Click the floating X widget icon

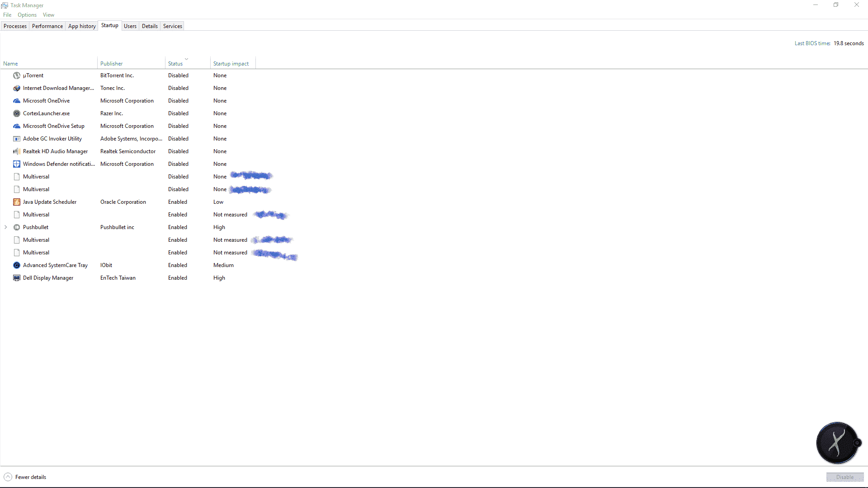(x=838, y=443)
